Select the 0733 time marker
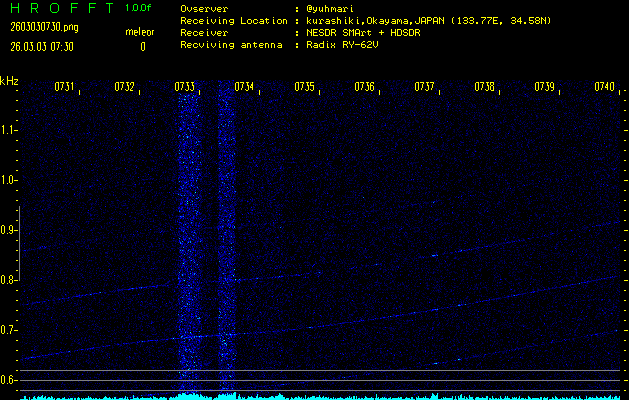629x400 pixels. click(x=184, y=88)
